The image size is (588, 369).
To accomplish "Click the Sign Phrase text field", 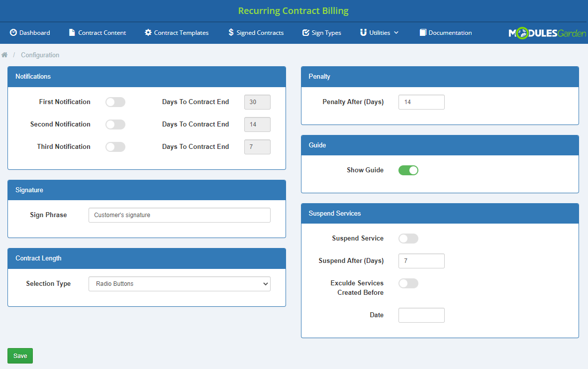I will pyautogui.click(x=180, y=215).
